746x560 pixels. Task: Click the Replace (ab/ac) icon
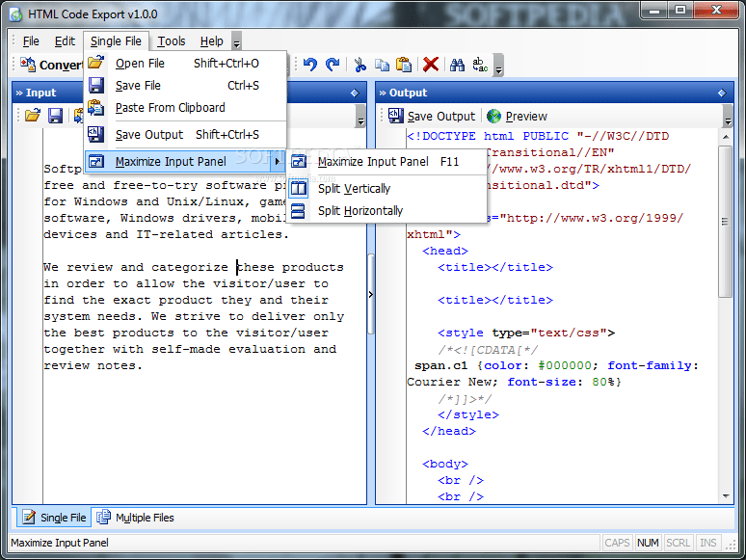(480, 65)
